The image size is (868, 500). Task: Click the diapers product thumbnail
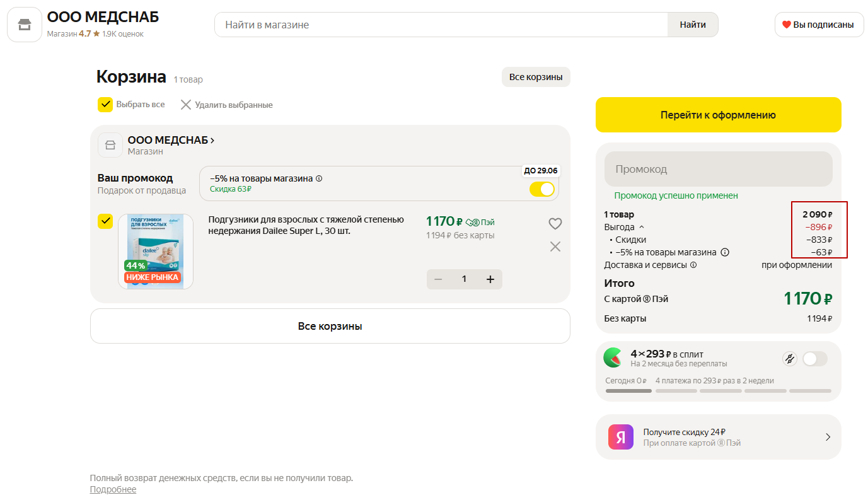pyautogui.click(x=156, y=251)
